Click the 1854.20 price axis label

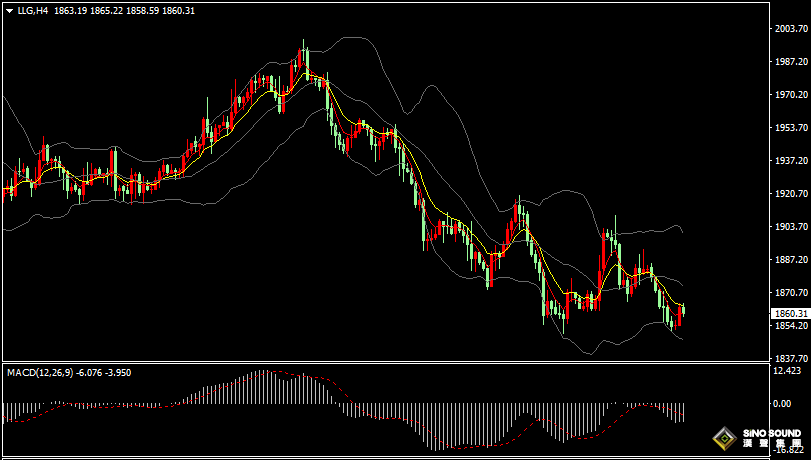[x=791, y=325]
